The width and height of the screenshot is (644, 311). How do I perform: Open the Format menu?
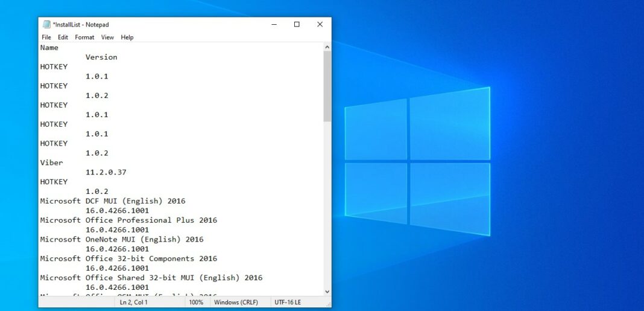[84, 37]
